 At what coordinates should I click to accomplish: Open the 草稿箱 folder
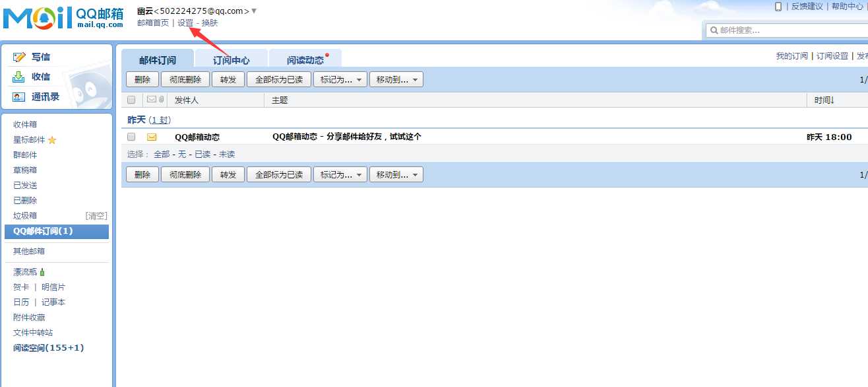(x=25, y=170)
